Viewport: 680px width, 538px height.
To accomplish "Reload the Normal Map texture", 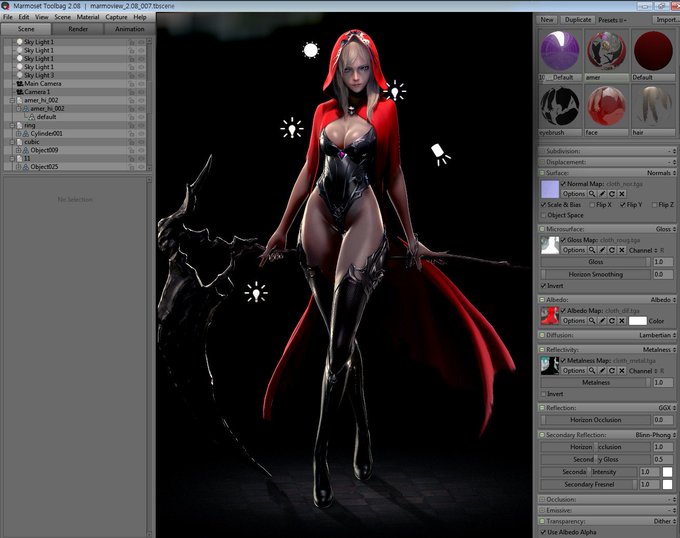I will pos(612,194).
